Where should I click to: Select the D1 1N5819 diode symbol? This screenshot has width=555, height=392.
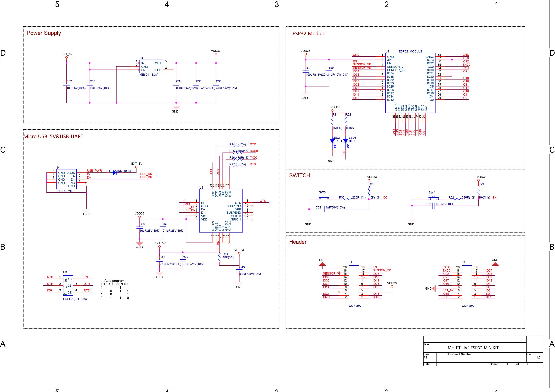(115, 172)
